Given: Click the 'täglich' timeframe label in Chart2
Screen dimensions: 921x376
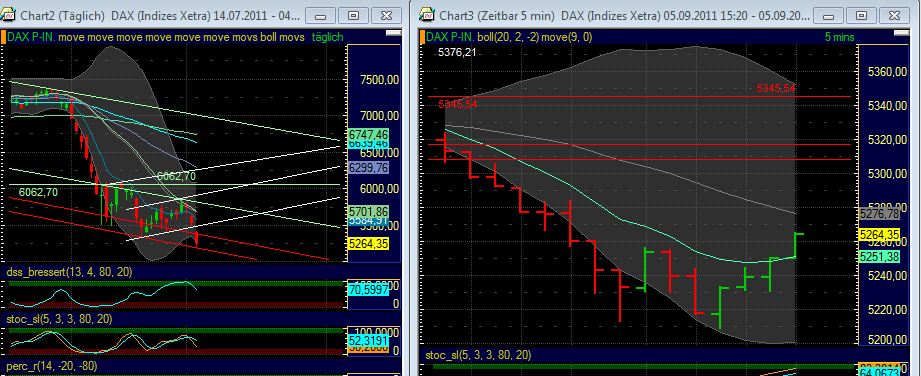Looking at the screenshot, I should (328, 37).
